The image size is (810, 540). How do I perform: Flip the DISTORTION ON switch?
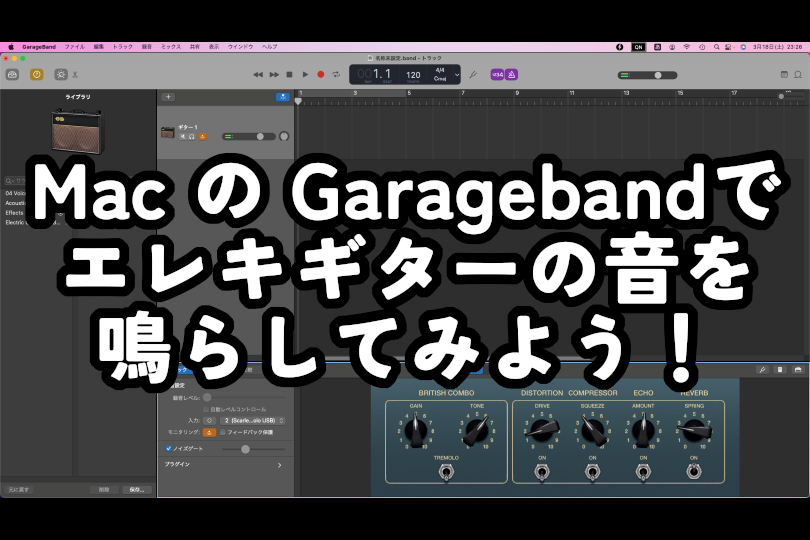coord(541,472)
